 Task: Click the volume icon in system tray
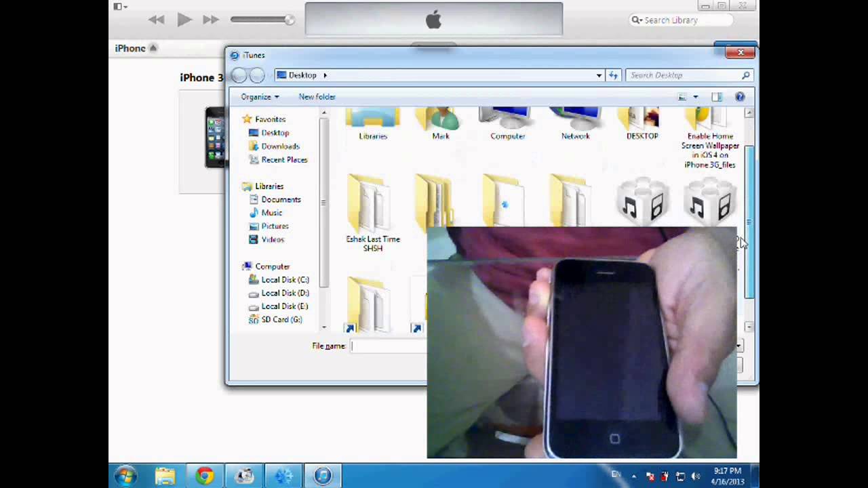(694, 476)
